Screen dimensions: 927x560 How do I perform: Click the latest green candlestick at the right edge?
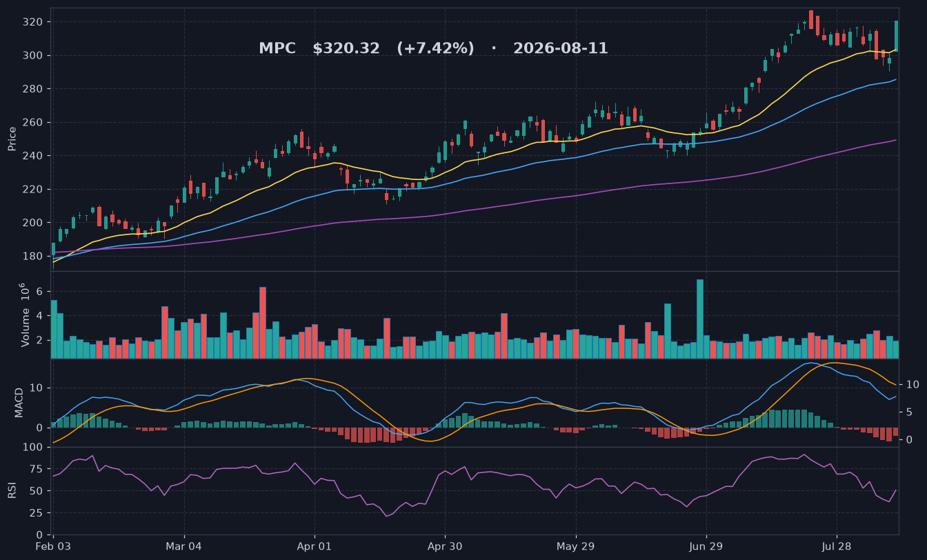pos(896,35)
